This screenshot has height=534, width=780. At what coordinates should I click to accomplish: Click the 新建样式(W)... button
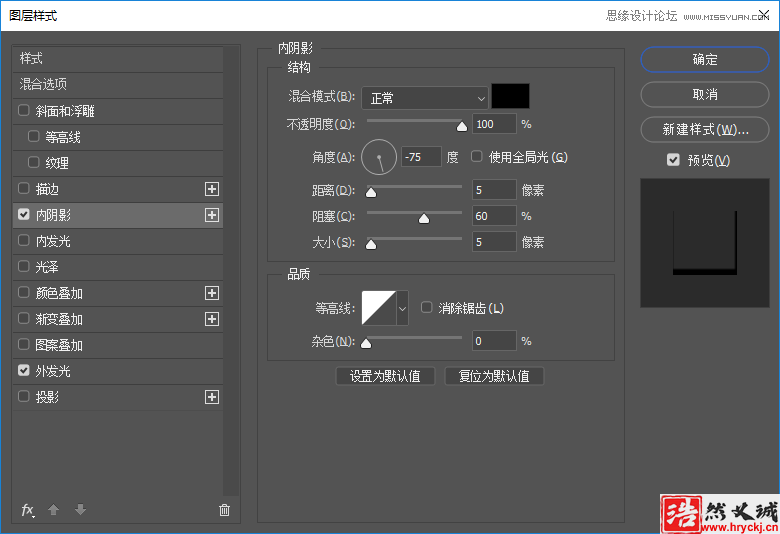tap(705, 129)
